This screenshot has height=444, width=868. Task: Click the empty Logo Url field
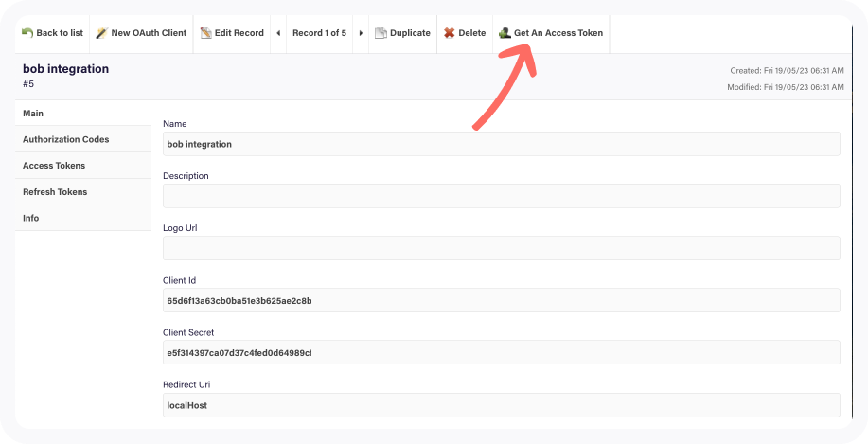(x=502, y=248)
